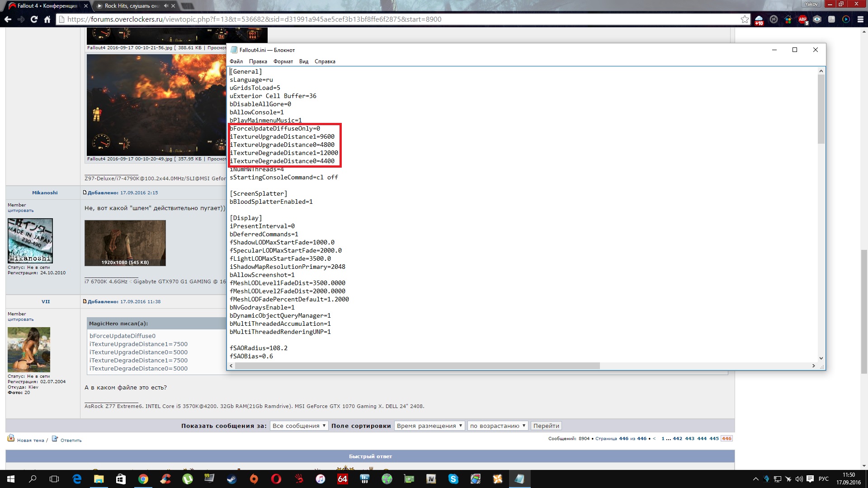Open 'Время размещения' sort field dropdown
Screen dimensions: 868x488
point(429,426)
